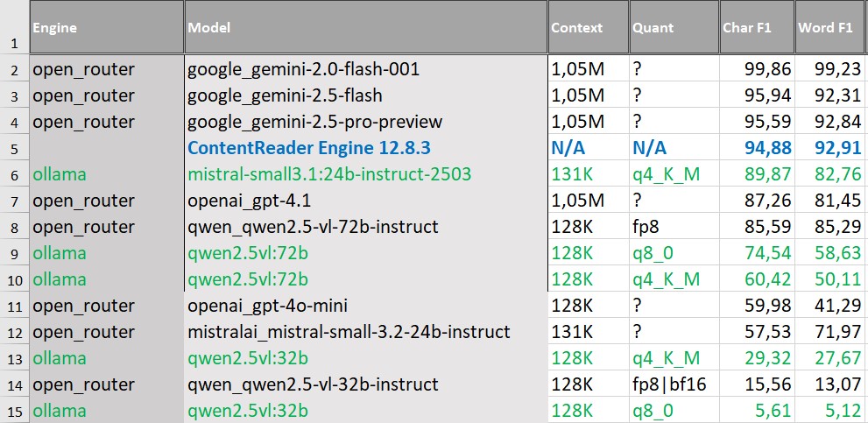Select the ContentReader Engine 12.8.3 cell
The width and height of the screenshot is (868, 423).
tap(309, 148)
